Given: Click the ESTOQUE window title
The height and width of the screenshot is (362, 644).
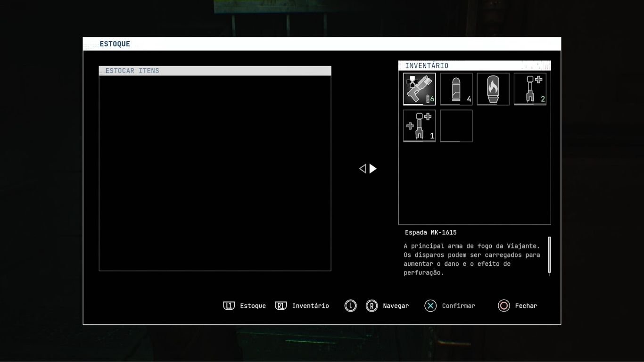Looking at the screenshot, I should click(115, 44).
